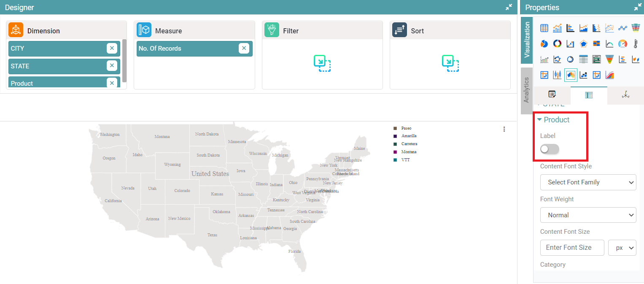Pick the thermometer chart visualization
Viewport: 644px width, 284px height.
click(636, 43)
